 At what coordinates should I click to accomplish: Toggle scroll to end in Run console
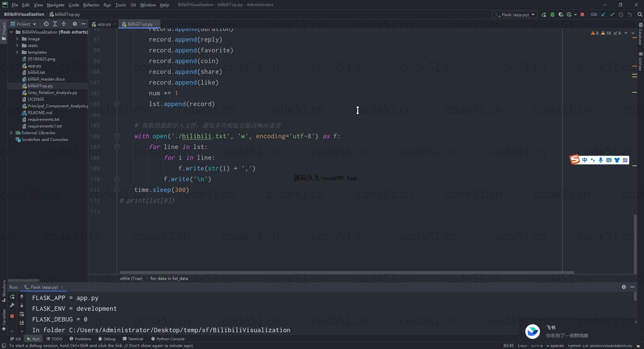coord(22,322)
